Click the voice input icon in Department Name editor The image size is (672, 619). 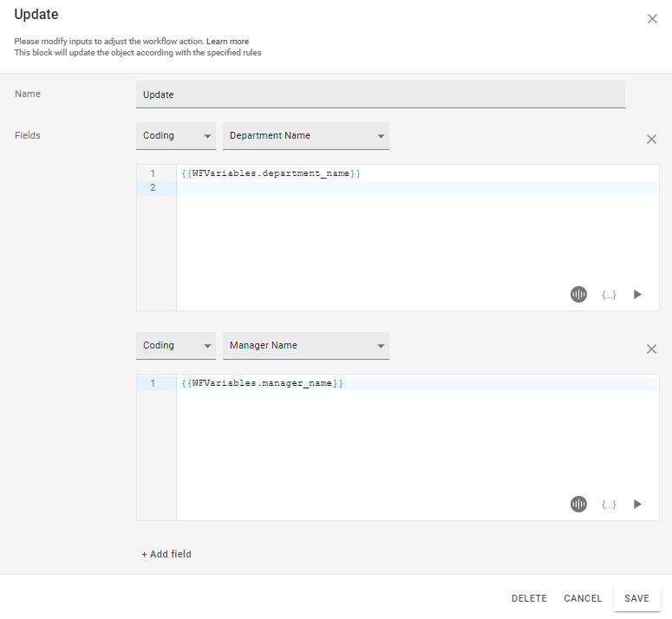578,295
